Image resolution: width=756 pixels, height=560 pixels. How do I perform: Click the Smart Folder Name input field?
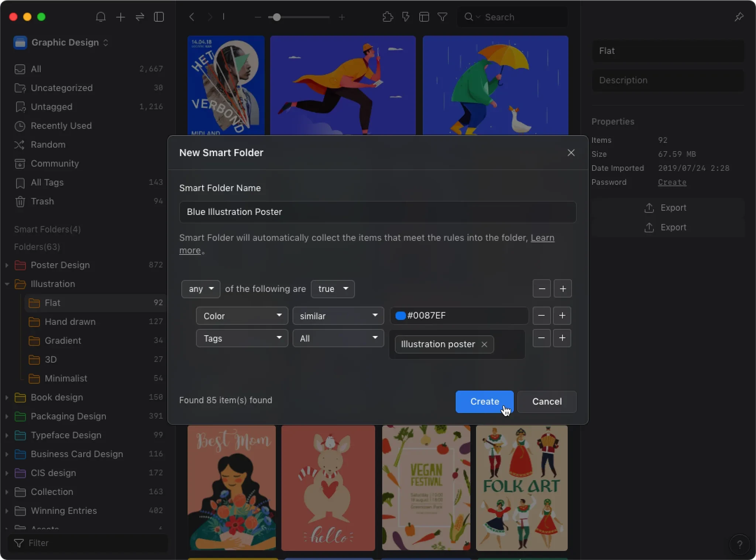(x=377, y=212)
